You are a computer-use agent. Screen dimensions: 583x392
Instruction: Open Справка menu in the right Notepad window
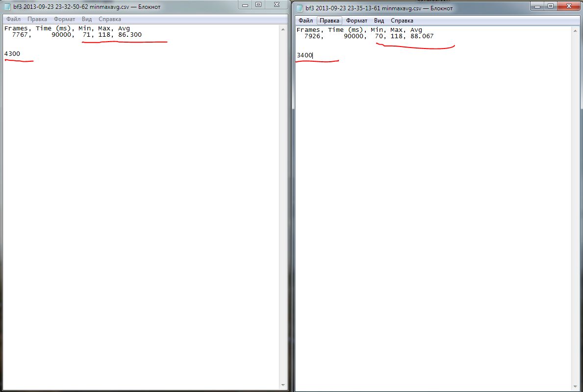pos(402,21)
